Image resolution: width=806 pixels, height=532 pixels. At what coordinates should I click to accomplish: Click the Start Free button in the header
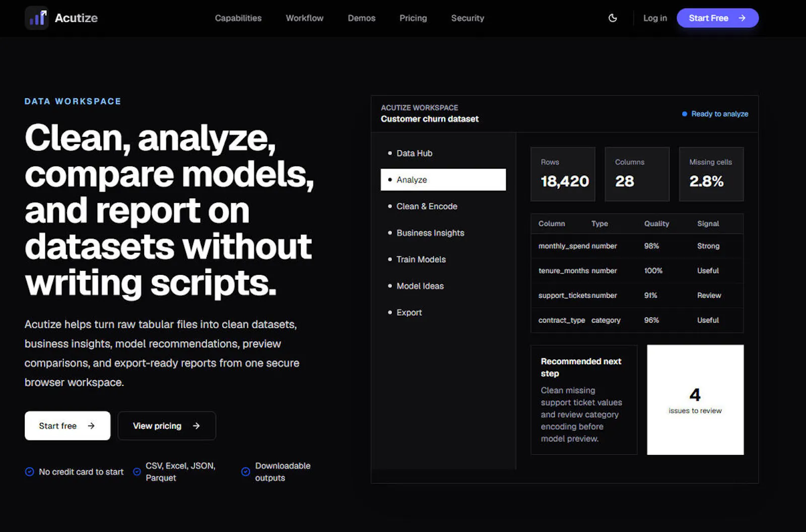click(x=717, y=18)
